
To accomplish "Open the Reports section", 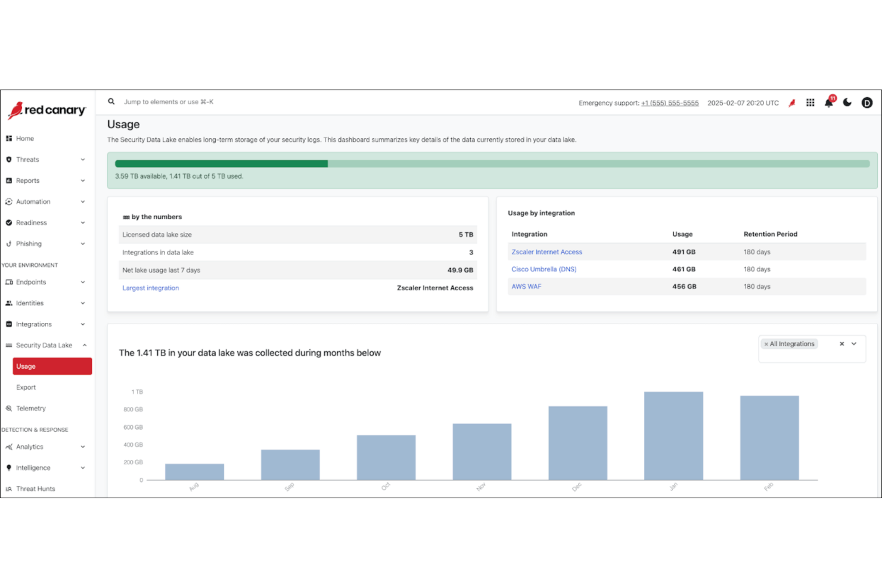I will tap(27, 181).
